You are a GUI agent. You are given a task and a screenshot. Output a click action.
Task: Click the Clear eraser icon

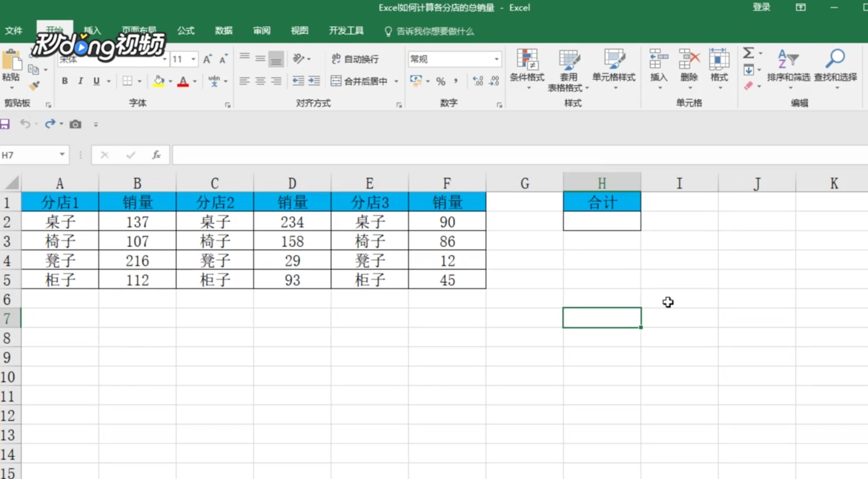749,86
